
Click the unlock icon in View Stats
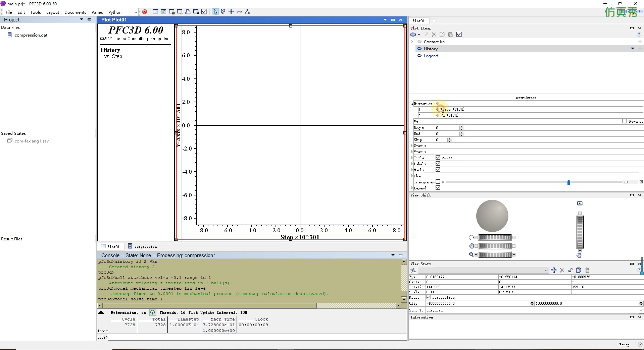pyautogui.click(x=570, y=270)
